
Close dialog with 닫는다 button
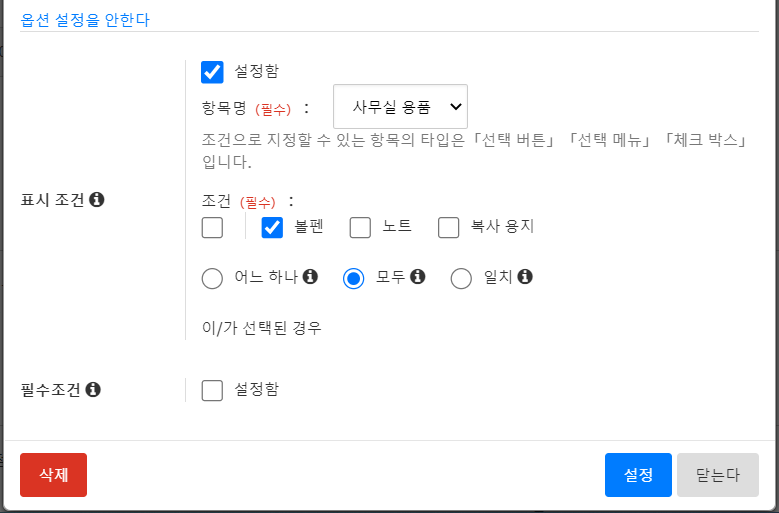718,475
